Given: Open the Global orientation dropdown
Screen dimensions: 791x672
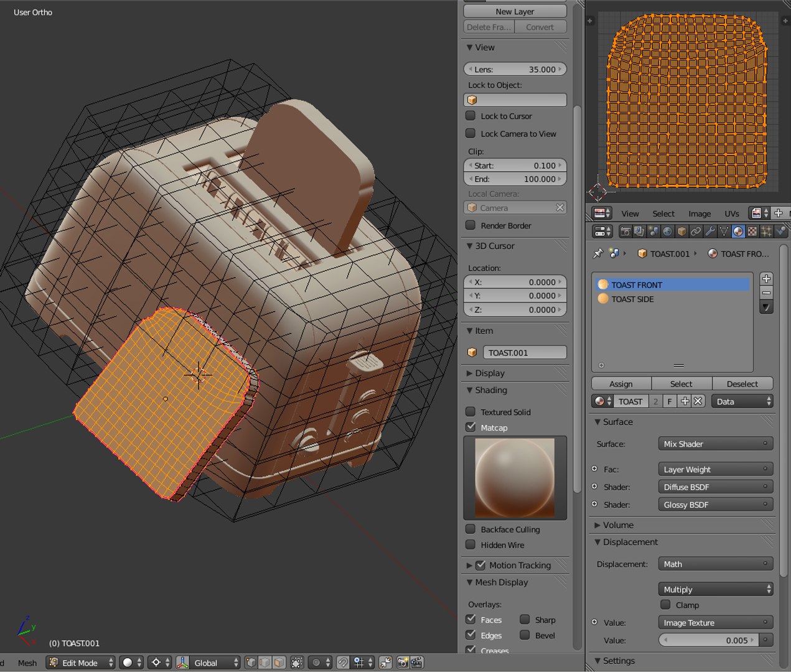Looking at the screenshot, I should (x=214, y=663).
